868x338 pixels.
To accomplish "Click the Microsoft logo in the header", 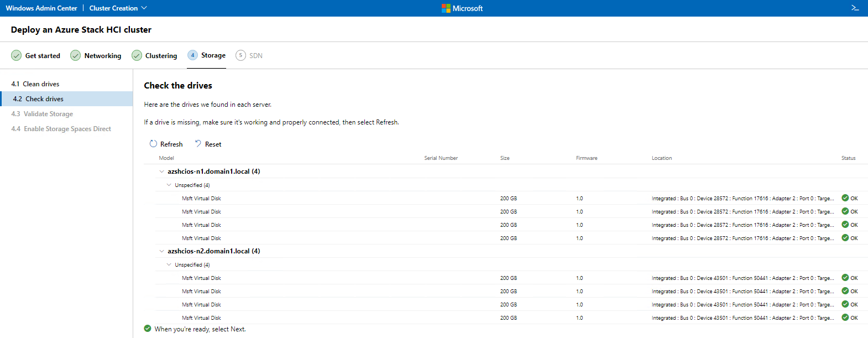I will (x=446, y=8).
